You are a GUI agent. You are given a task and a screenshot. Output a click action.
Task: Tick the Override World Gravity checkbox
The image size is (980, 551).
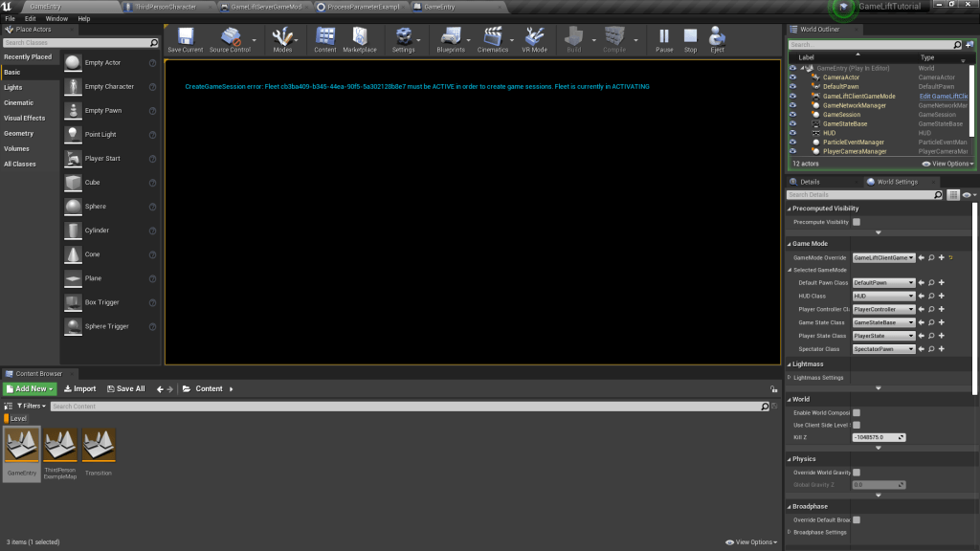click(857, 473)
